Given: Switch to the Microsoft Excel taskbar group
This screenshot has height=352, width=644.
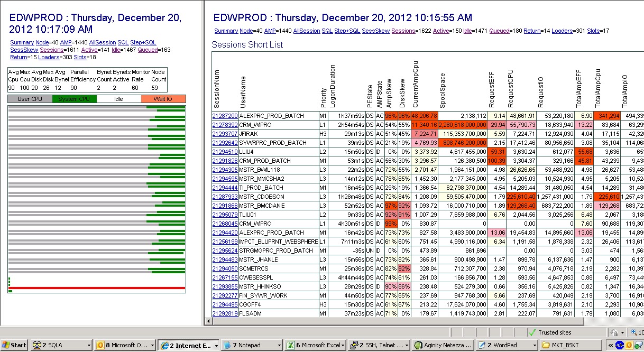Looking at the screenshot, I should pos(316,345).
